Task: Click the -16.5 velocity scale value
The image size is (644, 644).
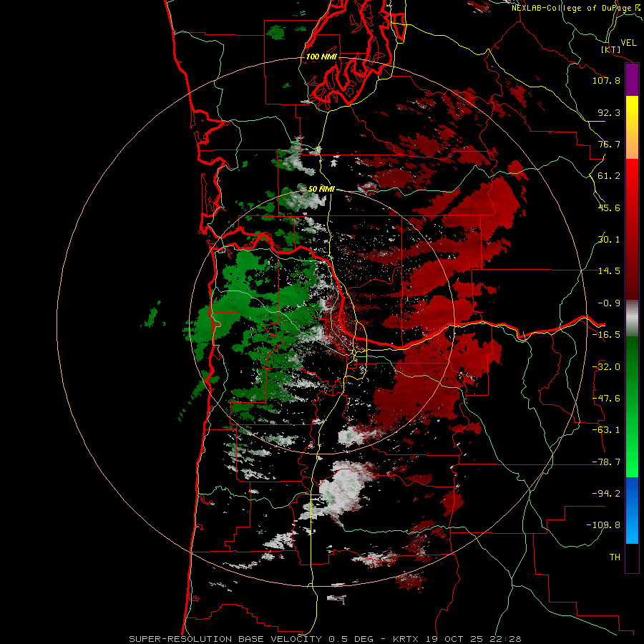Action: 606,335
